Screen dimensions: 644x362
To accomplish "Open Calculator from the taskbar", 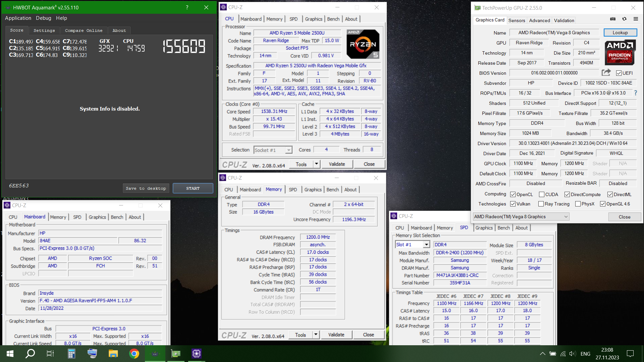I will (71, 354).
